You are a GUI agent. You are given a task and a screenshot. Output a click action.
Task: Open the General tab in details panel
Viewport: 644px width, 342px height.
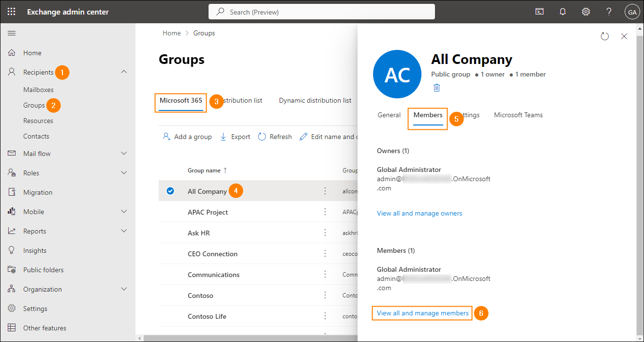(x=389, y=115)
